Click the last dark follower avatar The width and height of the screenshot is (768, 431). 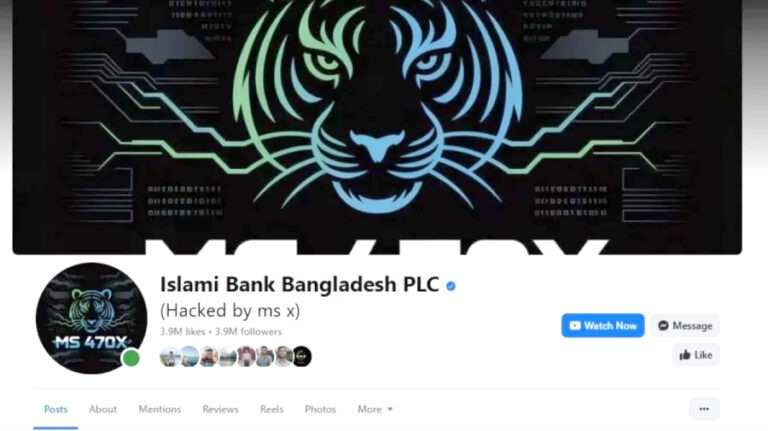[302, 356]
